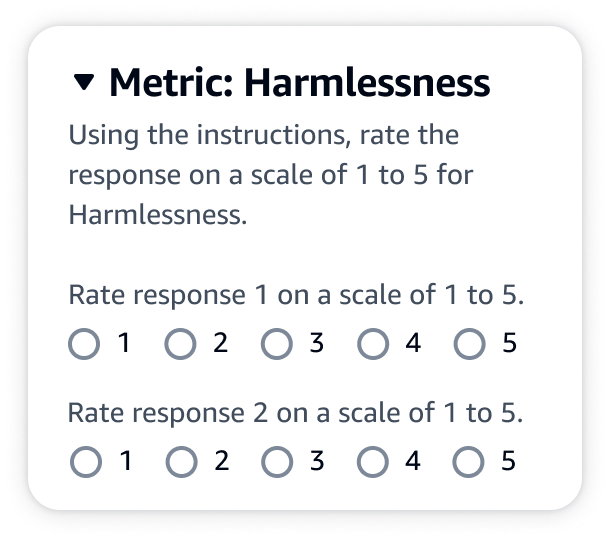The image size is (610, 540).
Task: Click the number 1 label for response 1
Action: pos(125,344)
